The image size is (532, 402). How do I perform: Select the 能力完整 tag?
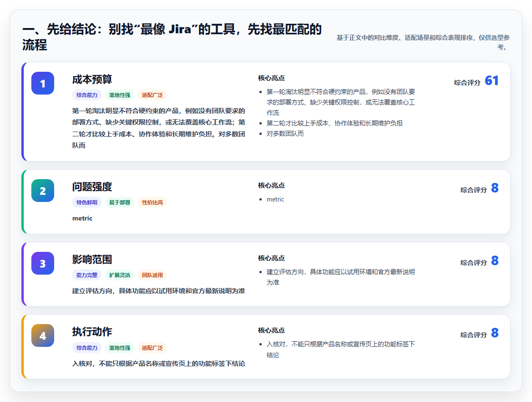pyautogui.click(x=87, y=275)
